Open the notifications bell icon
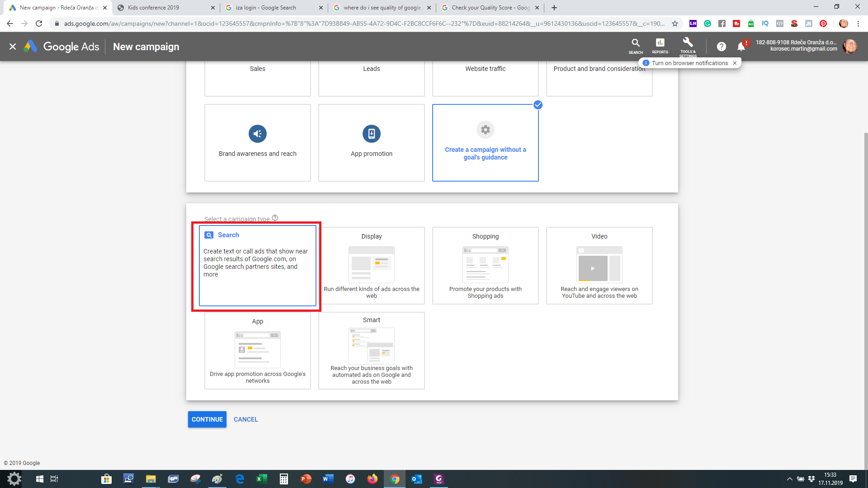The image size is (868, 488). (x=741, y=47)
